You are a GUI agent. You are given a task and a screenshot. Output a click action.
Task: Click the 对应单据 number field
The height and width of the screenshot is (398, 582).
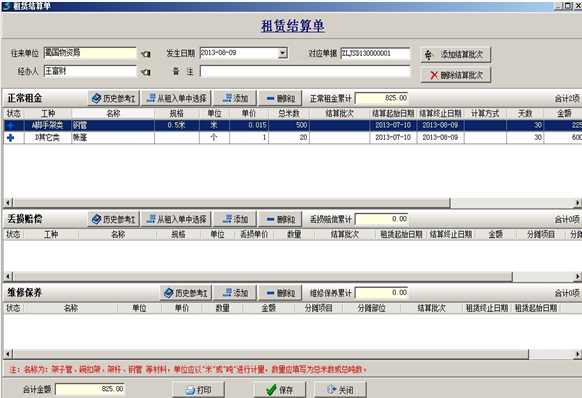(375, 53)
